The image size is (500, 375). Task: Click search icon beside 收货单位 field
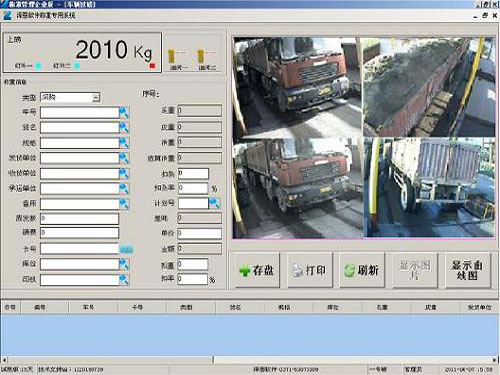coord(124,173)
